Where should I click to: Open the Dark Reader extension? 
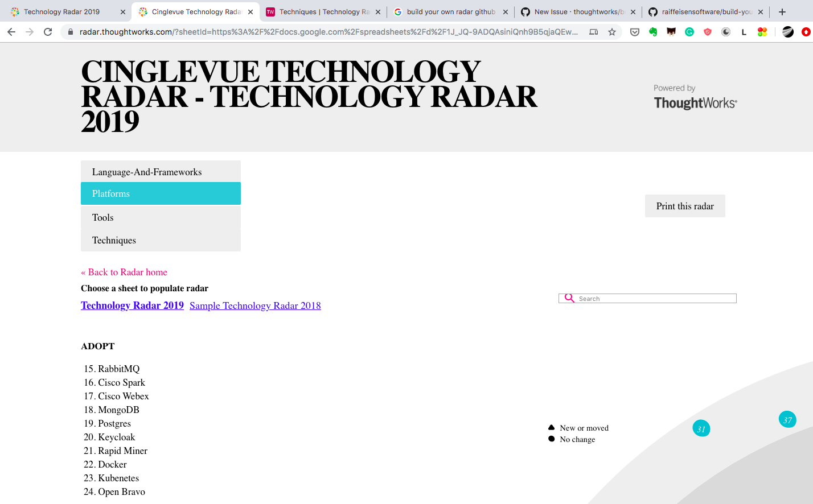pos(726,32)
